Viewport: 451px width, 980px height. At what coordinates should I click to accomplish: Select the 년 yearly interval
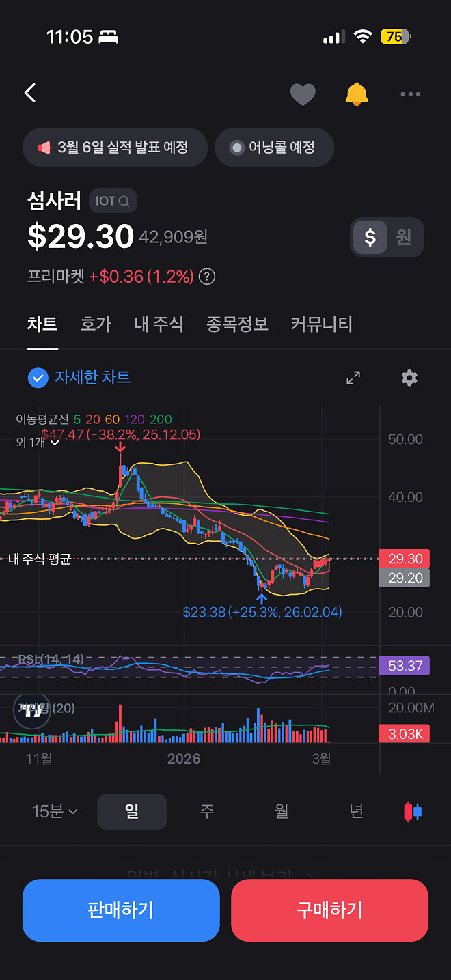pyautogui.click(x=356, y=811)
